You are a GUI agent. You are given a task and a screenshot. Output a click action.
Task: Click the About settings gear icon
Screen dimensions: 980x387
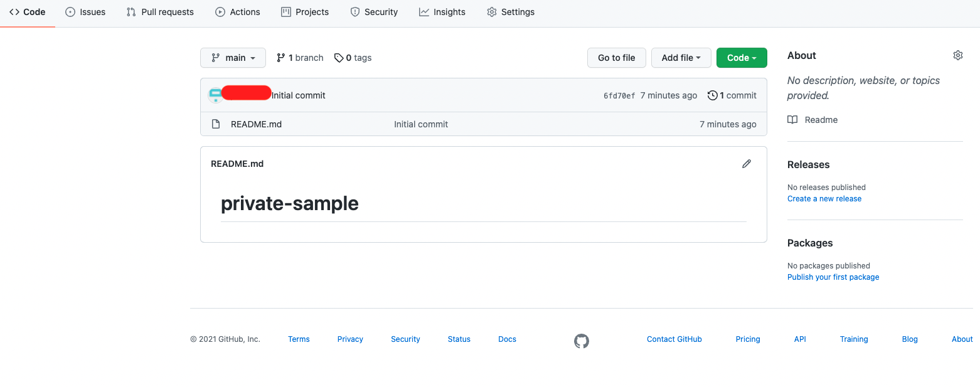pyautogui.click(x=958, y=55)
